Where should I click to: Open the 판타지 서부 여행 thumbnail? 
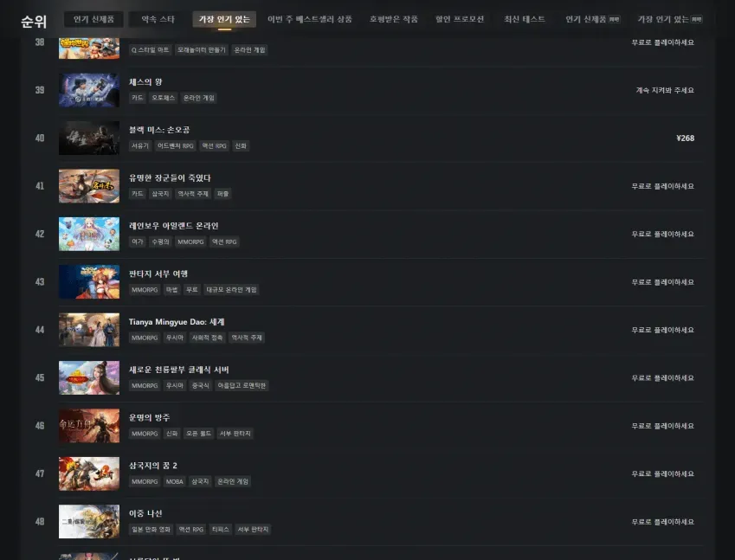click(89, 281)
